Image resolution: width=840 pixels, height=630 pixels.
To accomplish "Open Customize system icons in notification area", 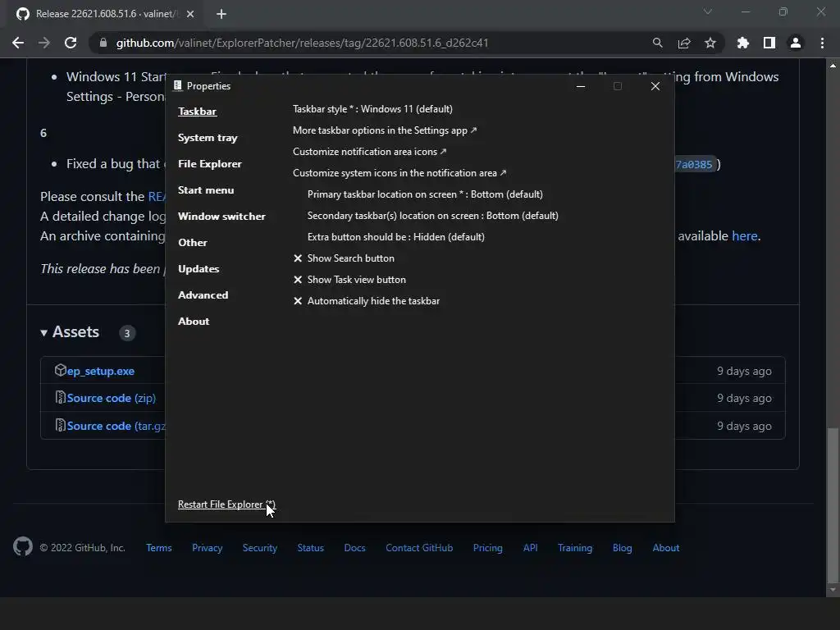I will (x=399, y=173).
